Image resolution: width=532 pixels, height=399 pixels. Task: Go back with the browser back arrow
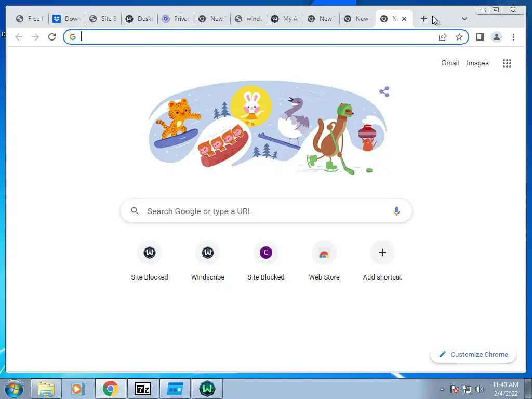[19, 37]
